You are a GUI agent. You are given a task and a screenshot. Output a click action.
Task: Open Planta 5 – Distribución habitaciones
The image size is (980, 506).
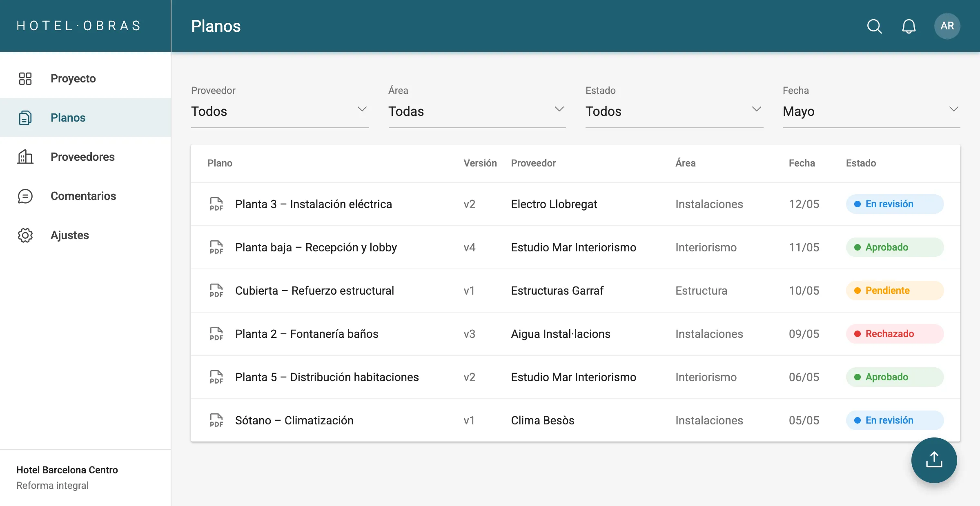pyautogui.click(x=327, y=377)
